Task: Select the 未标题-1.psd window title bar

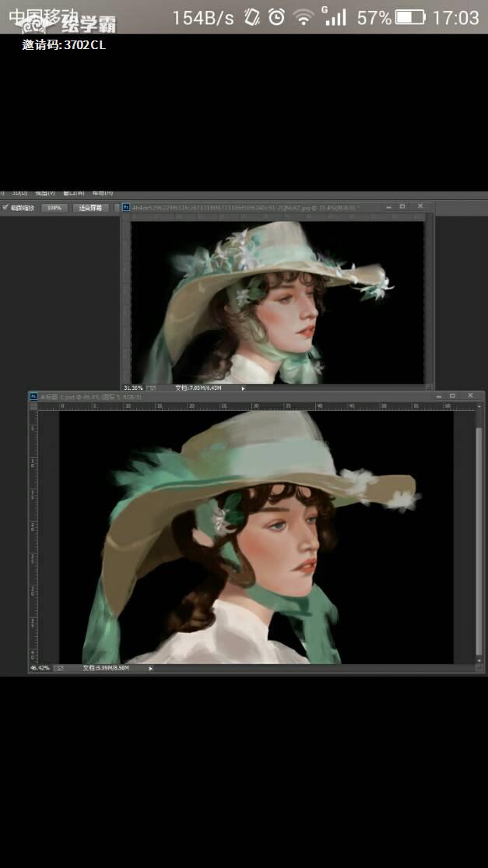Action: 257,396
